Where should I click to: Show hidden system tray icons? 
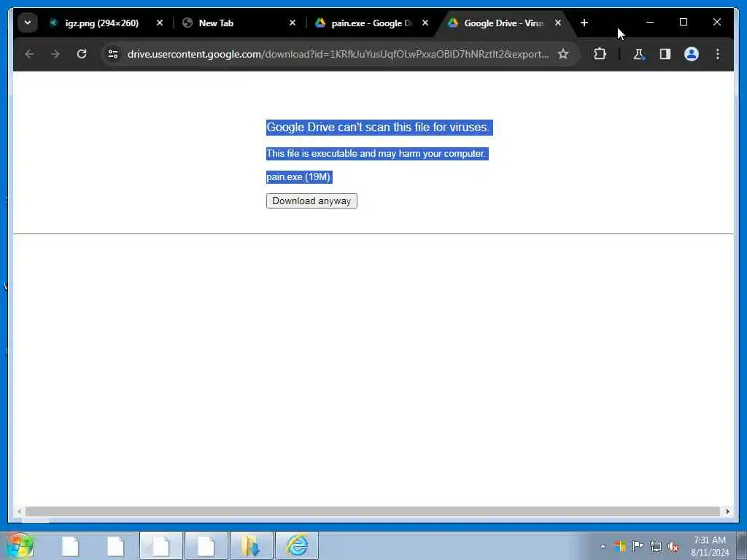[603, 546]
